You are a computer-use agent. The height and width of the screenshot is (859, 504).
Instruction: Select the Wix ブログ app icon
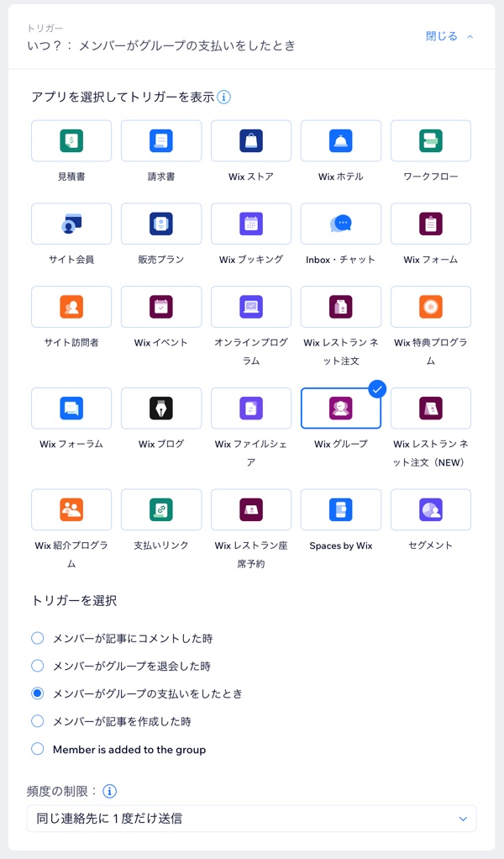[x=161, y=408]
